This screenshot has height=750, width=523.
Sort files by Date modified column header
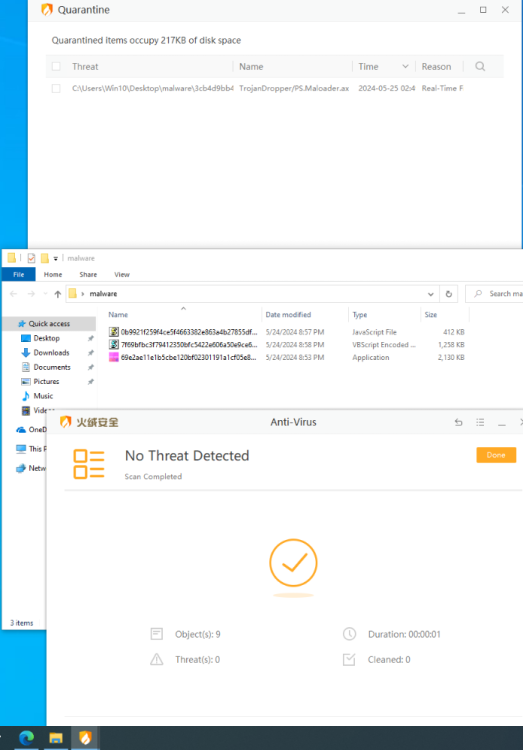tap(289, 315)
